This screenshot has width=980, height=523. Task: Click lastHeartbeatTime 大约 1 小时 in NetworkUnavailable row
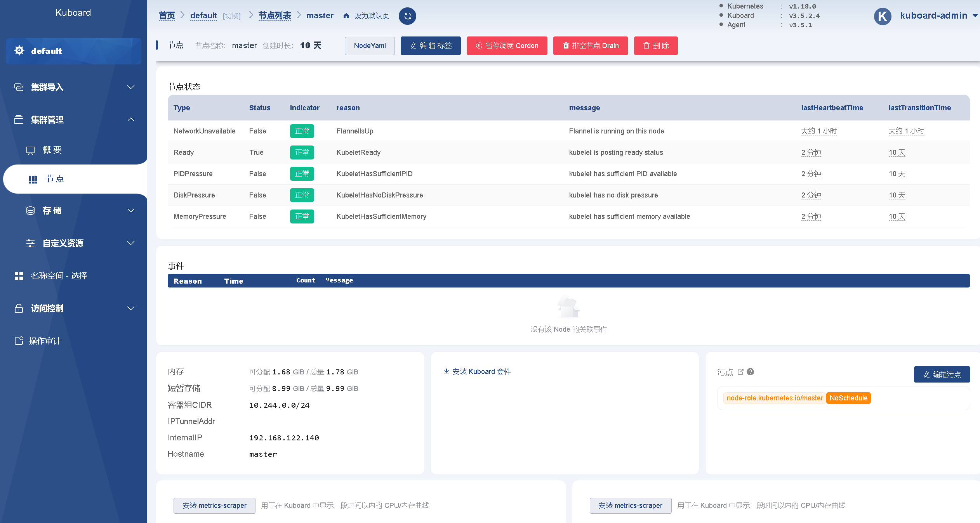point(819,131)
